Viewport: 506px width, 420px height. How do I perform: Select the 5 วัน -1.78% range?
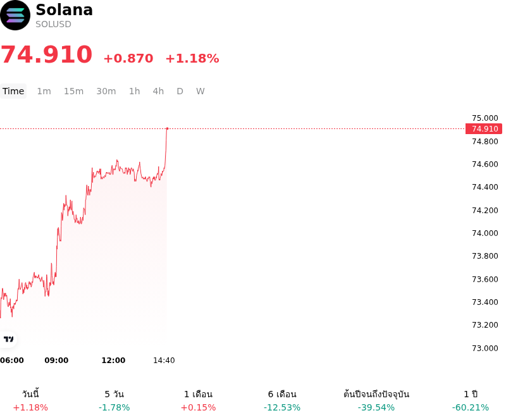click(x=114, y=400)
